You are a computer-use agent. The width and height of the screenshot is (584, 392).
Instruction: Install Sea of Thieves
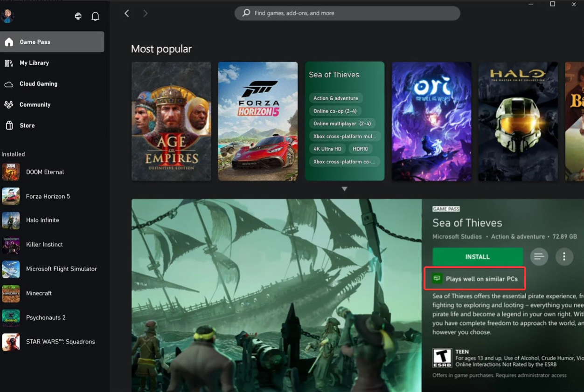(x=477, y=256)
